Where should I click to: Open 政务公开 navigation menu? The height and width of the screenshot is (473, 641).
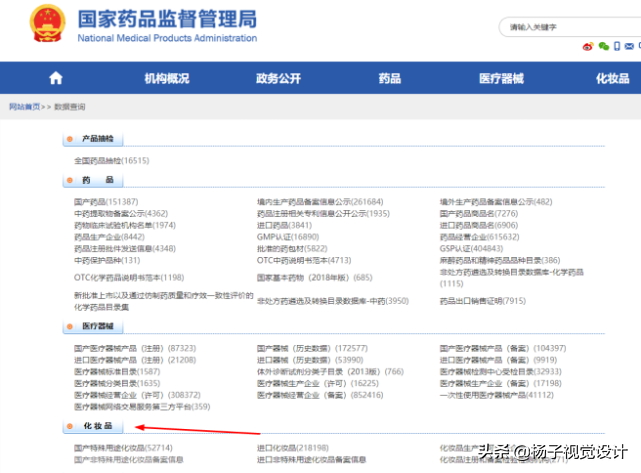point(278,78)
